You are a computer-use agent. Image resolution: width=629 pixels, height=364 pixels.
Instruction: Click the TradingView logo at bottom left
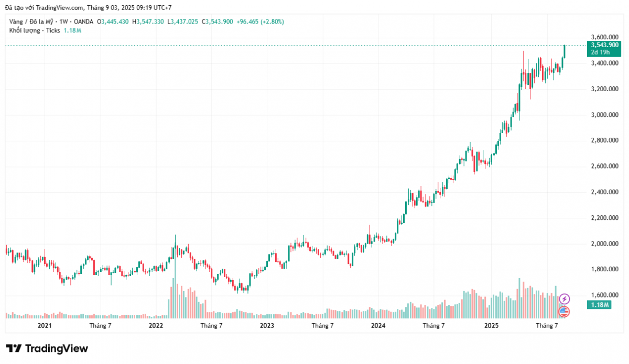coord(47,349)
